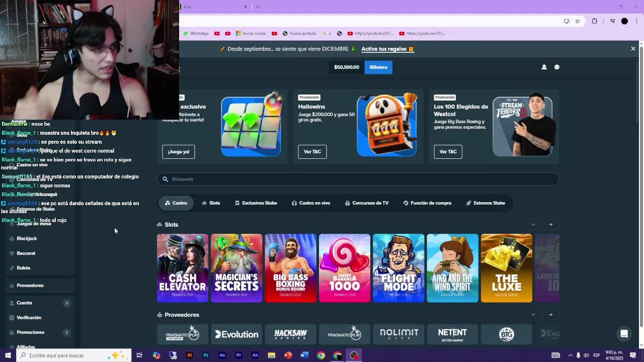Viewport: 644px width, 362px height.
Task: Select the BTG provider
Action: [507, 334]
